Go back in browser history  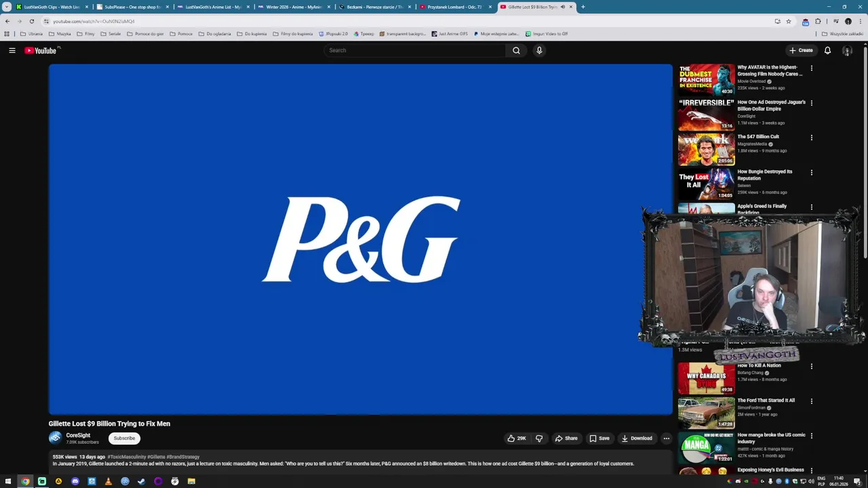point(7,21)
